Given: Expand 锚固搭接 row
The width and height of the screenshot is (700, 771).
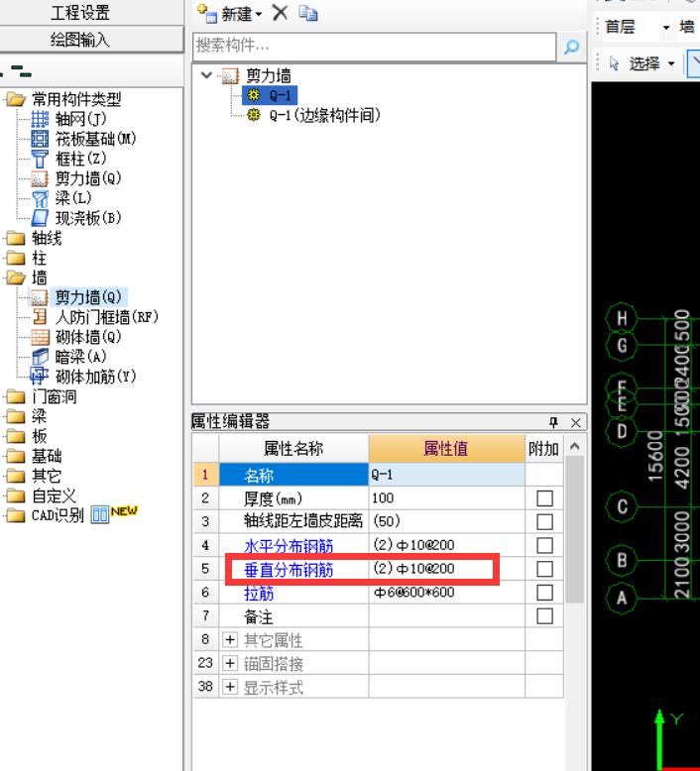Looking at the screenshot, I should pyautogui.click(x=230, y=663).
